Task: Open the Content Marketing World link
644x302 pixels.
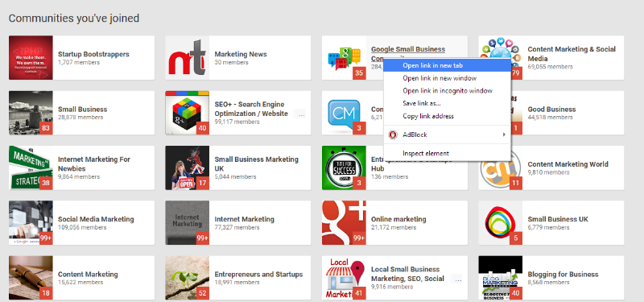Action: (x=568, y=164)
